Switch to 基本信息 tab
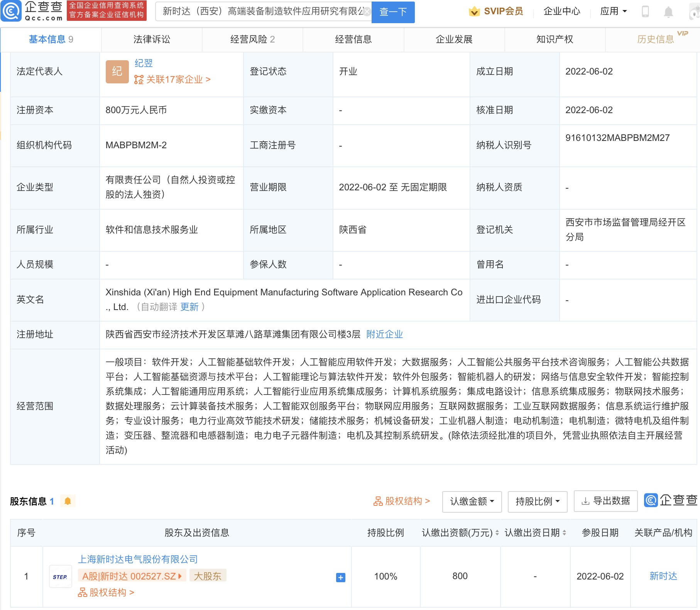The image size is (700, 610). (x=51, y=39)
